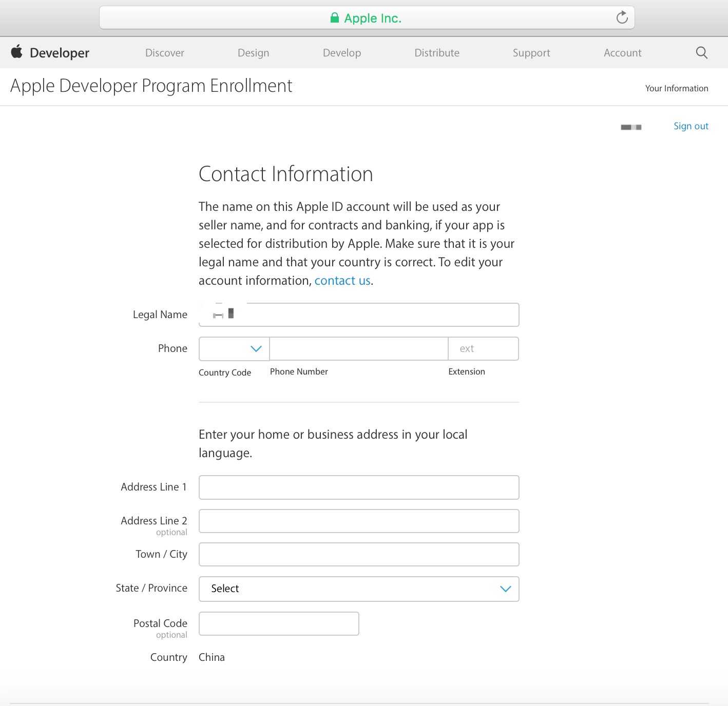Viewport: 728px width, 706px height.
Task: Open the Discover menu
Action: pos(165,53)
